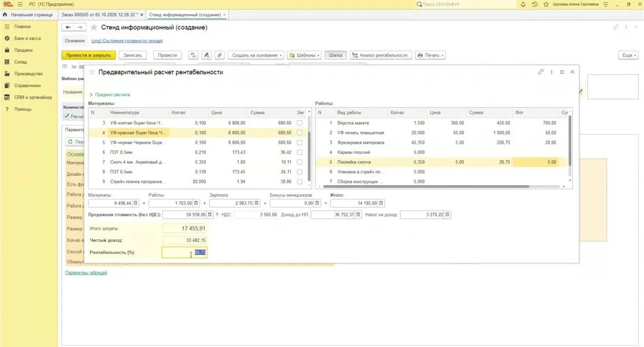
Task: Click the Дт/Кт postings icon in toolbar
Action: [x=193, y=55]
